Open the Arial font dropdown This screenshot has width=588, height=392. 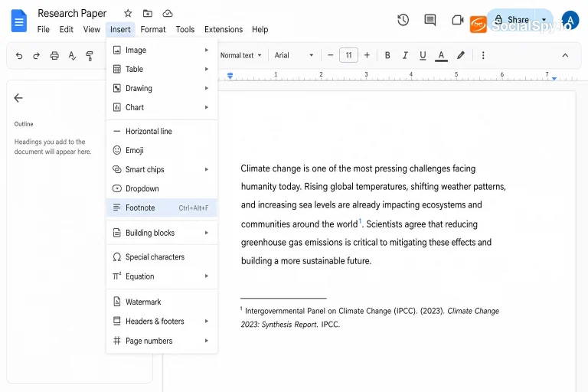coord(294,56)
